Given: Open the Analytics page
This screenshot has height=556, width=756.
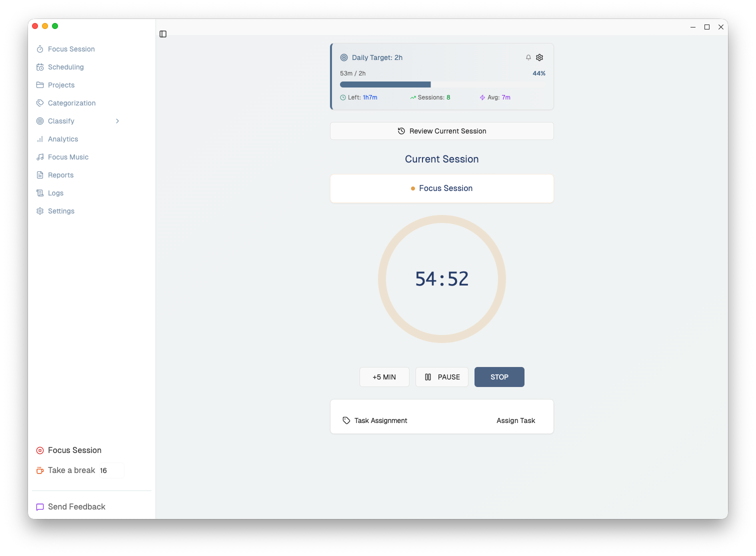Looking at the screenshot, I should (x=63, y=139).
